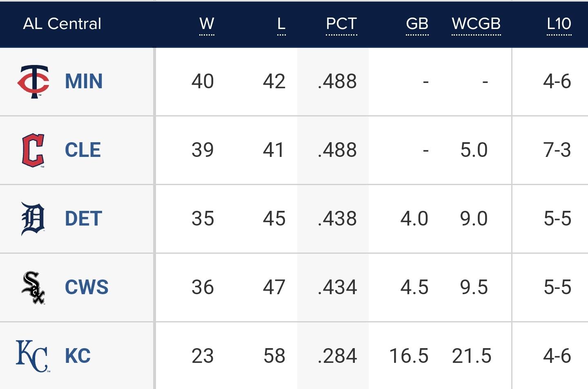The image size is (588, 389).
Task: Click the AL Central division heading
Action: click(x=62, y=24)
